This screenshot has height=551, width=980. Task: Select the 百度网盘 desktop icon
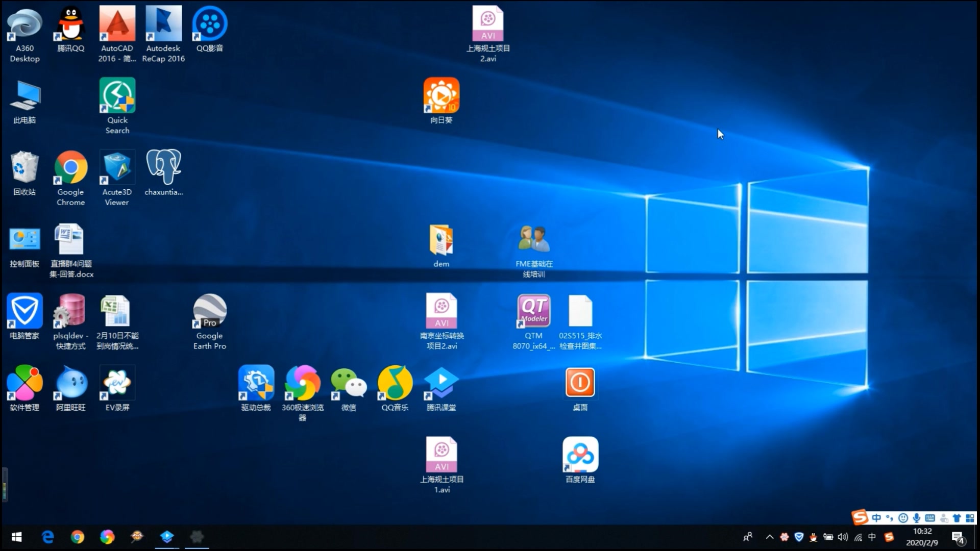pyautogui.click(x=580, y=455)
